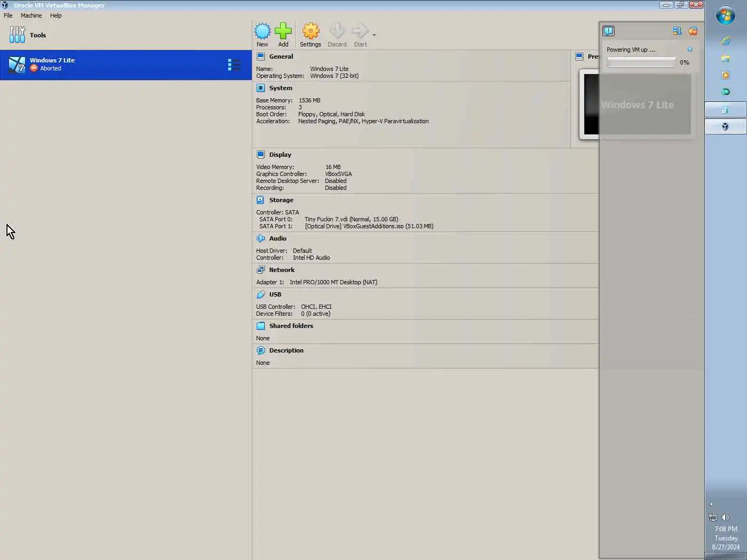Click the New virtual machine icon
Screen dimensions: 747x560
(262, 31)
